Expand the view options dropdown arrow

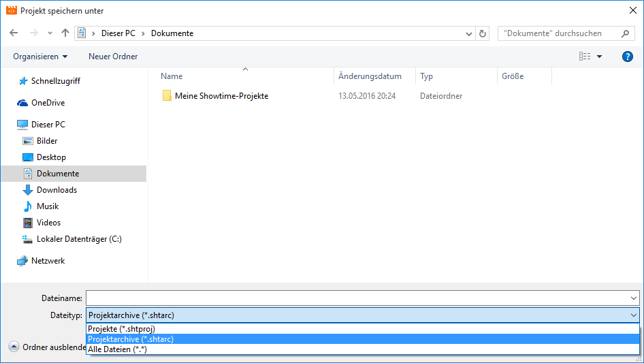pyautogui.click(x=599, y=57)
